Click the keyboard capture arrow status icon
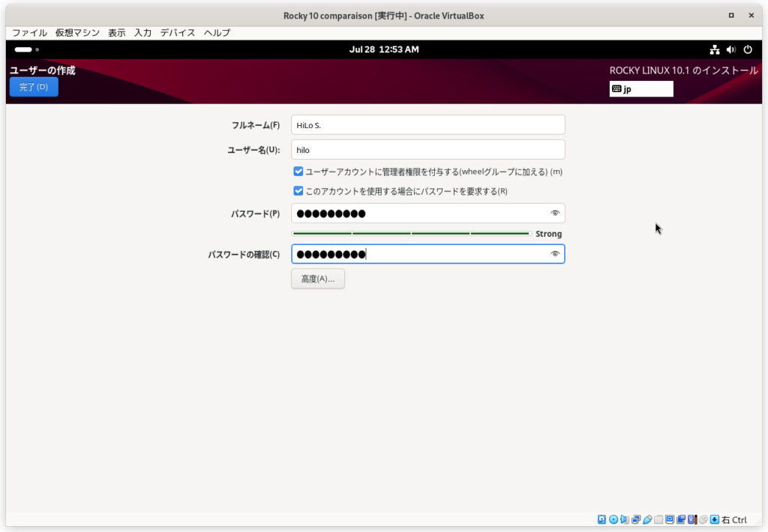This screenshot has width=768, height=532. 715,519
